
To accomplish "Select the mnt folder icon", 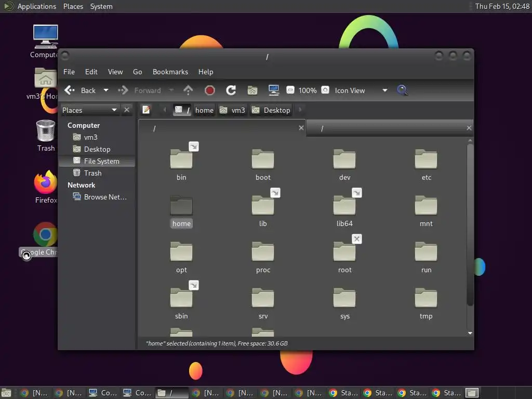I will [426, 205].
